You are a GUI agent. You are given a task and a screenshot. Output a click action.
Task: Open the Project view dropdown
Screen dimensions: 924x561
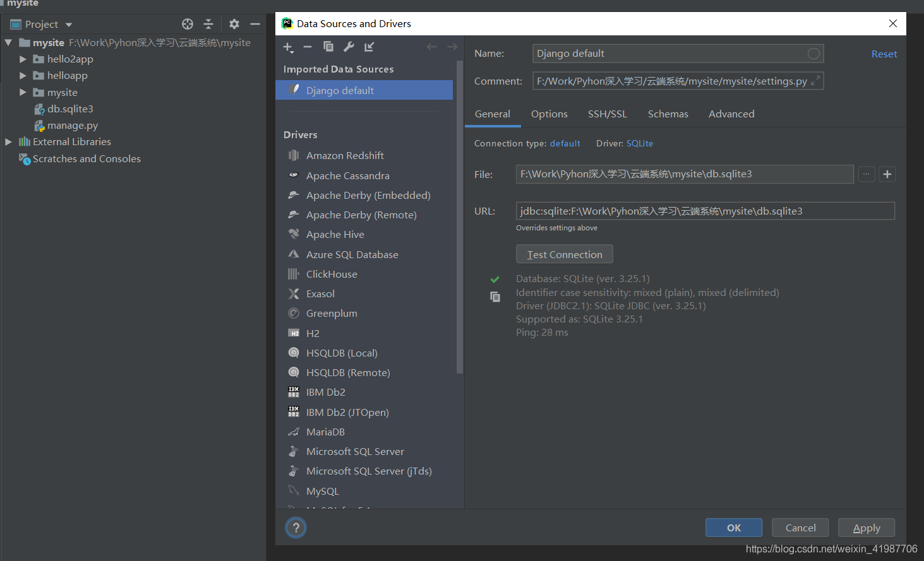(69, 25)
